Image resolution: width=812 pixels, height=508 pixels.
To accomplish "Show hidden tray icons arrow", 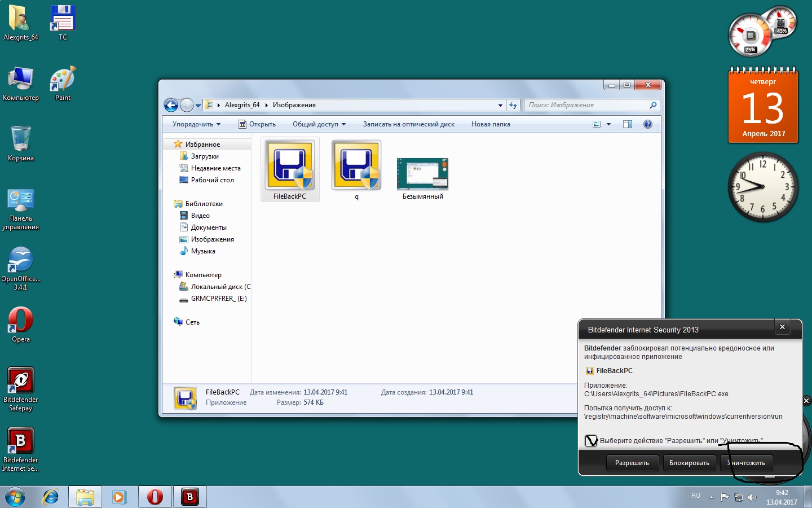I will [x=711, y=497].
